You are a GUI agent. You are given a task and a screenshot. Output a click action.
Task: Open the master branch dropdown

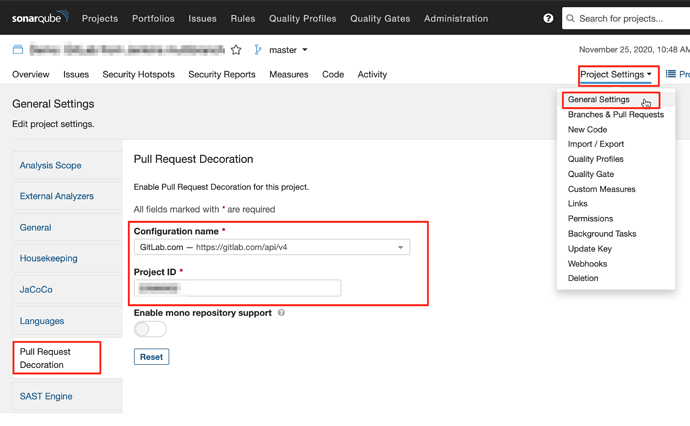coord(289,50)
